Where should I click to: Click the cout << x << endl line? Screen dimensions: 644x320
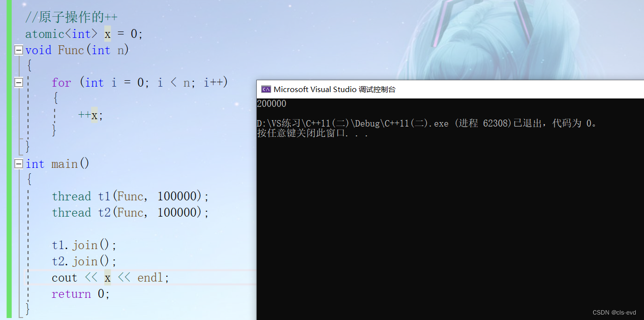[110, 278]
